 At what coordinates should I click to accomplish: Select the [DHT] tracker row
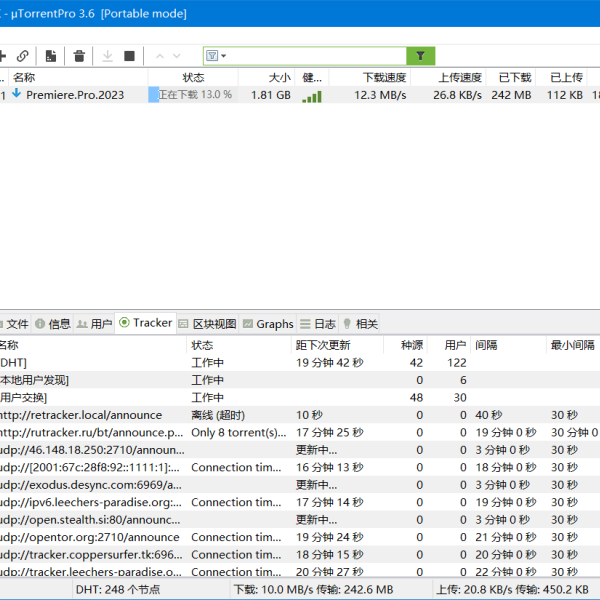point(300,363)
